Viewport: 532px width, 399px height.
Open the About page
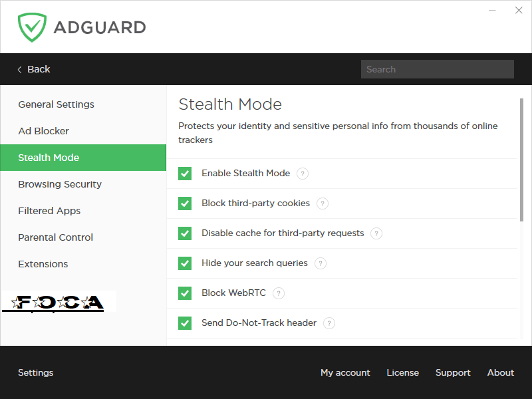point(501,372)
